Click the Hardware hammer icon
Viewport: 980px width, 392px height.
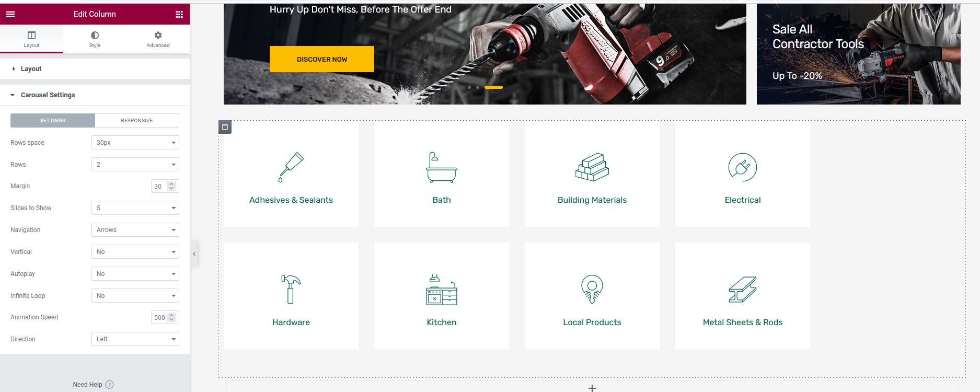point(291,290)
